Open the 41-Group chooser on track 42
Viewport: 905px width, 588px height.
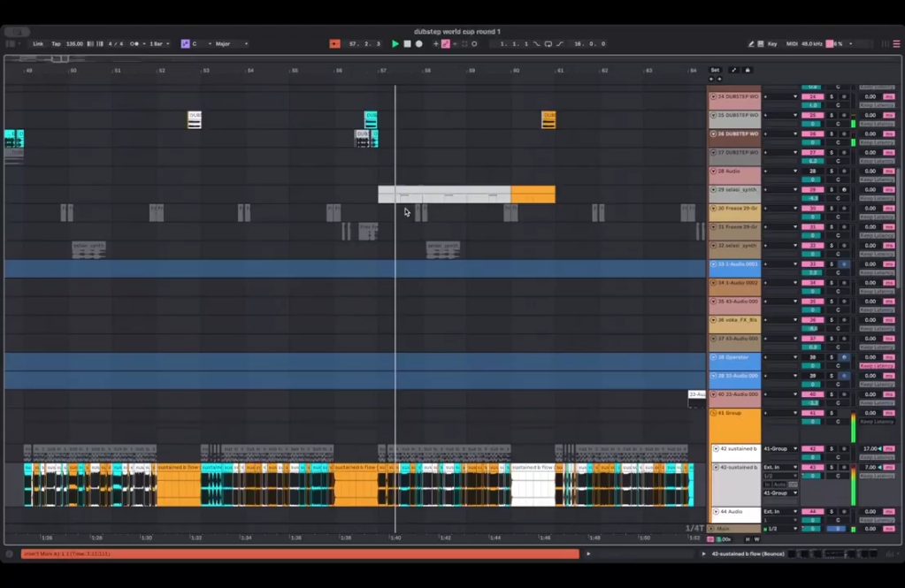coord(780,449)
